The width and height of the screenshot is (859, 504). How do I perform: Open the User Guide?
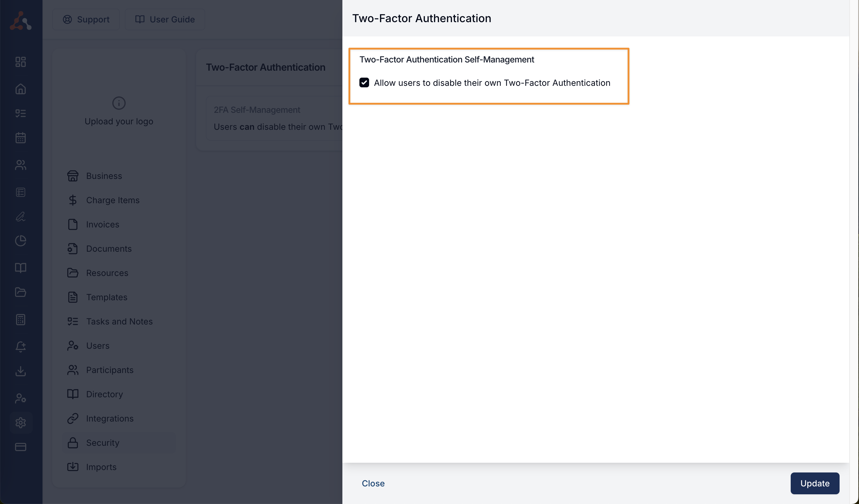pos(165,19)
